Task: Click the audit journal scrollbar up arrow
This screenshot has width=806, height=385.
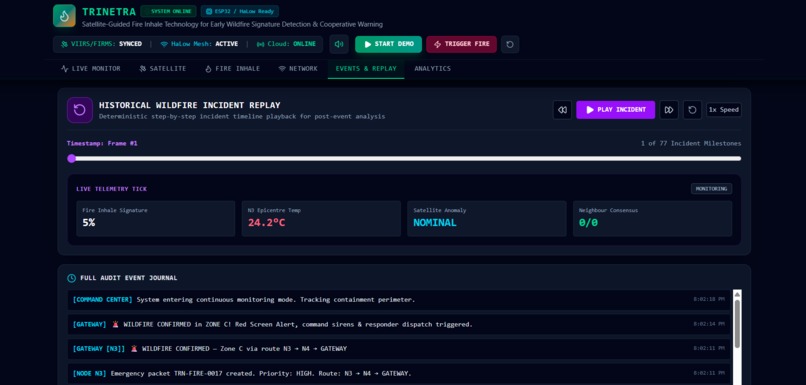Action: click(x=737, y=295)
